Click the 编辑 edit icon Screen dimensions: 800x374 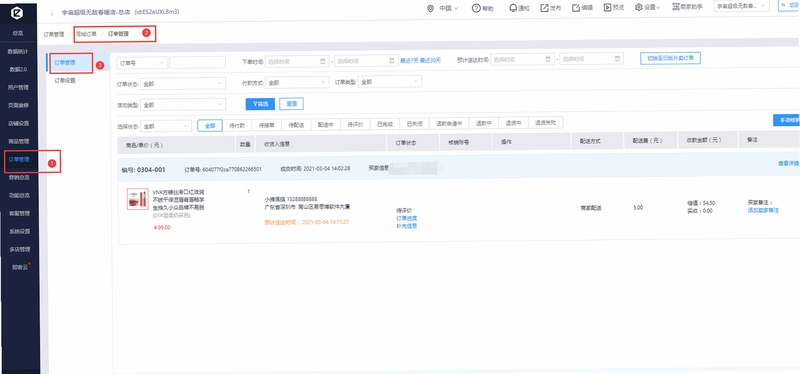coord(576,8)
